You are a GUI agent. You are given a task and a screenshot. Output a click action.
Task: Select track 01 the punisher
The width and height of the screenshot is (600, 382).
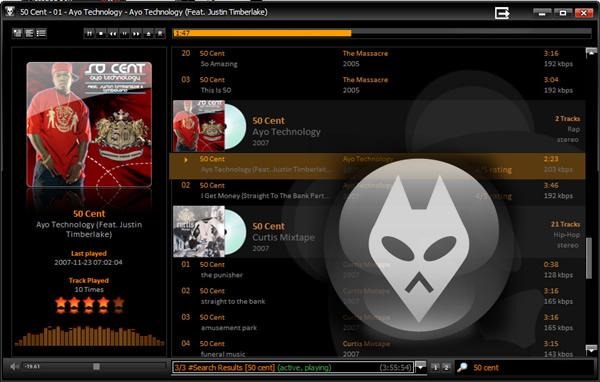[x=377, y=270]
